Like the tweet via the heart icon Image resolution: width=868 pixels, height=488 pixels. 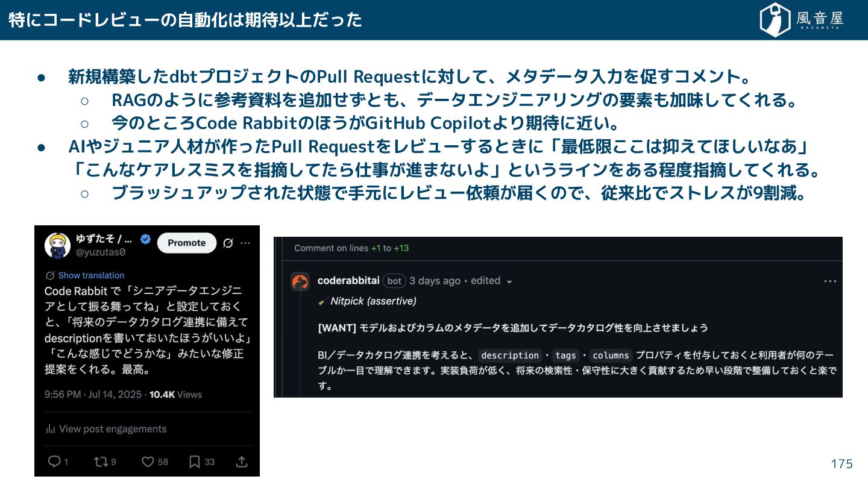coord(148,461)
